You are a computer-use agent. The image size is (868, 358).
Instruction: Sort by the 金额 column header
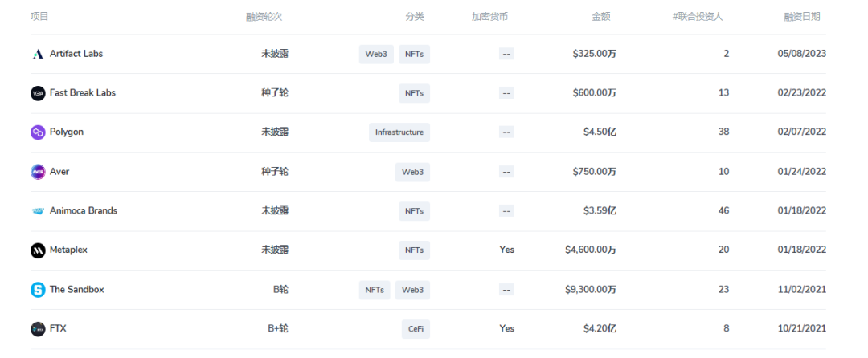pyautogui.click(x=601, y=17)
